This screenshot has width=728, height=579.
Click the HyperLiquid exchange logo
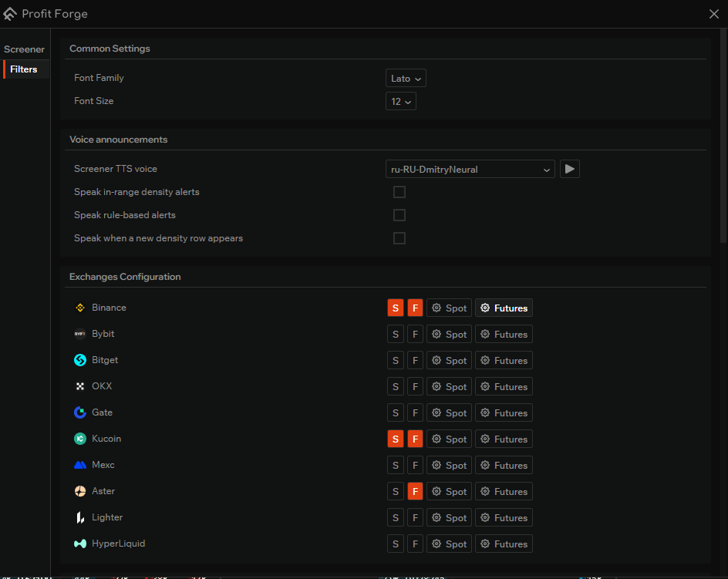[80, 544]
